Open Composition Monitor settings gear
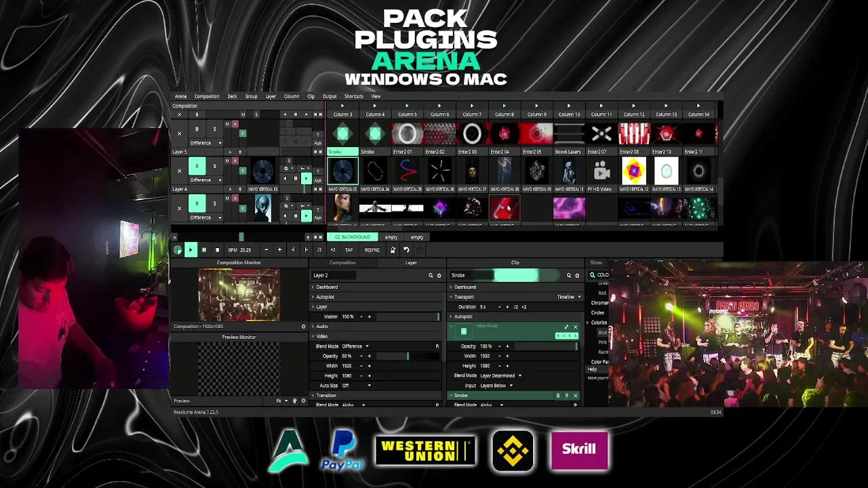 (303, 327)
